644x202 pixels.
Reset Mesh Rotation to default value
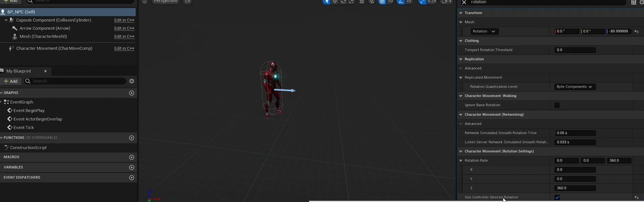click(637, 32)
